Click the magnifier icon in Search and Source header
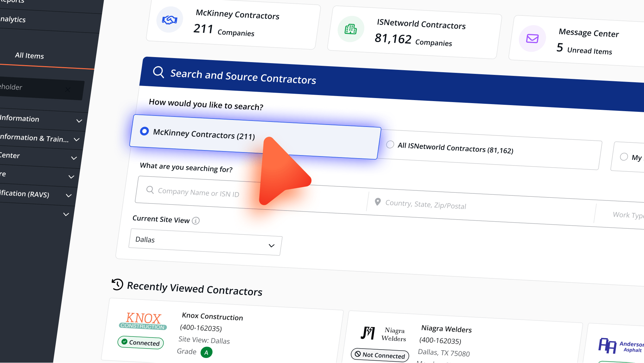 (158, 72)
